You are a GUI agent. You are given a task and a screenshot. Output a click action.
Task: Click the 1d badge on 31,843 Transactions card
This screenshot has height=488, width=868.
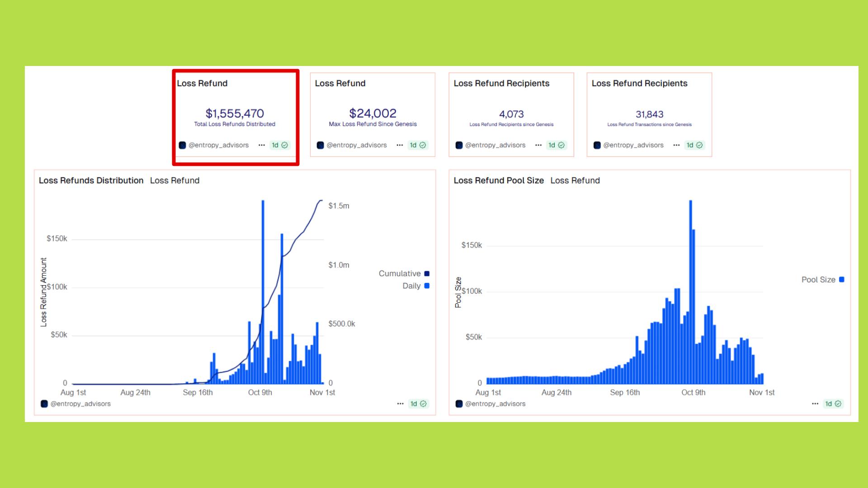point(694,145)
